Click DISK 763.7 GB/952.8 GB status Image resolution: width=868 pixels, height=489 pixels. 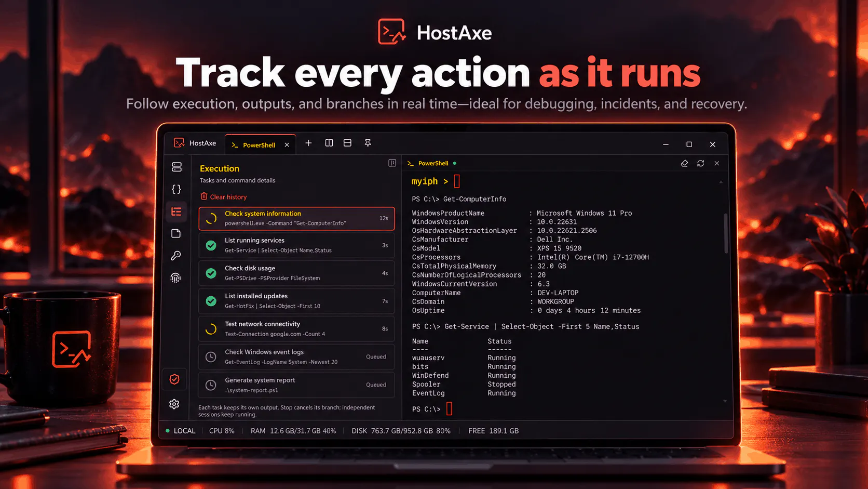pyautogui.click(x=401, y=431)
